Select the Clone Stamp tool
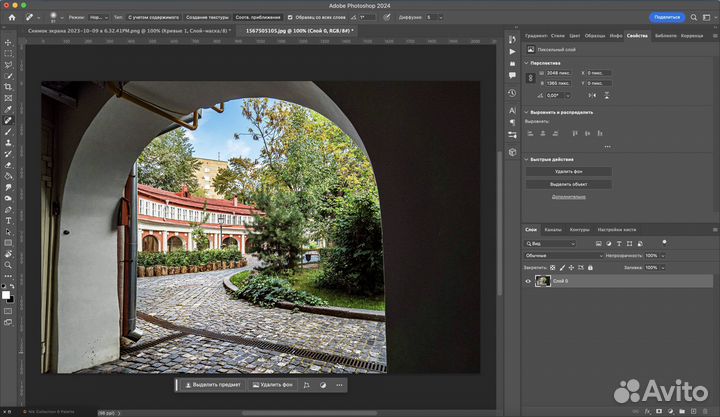720x417 pixels. coord(8,143)
